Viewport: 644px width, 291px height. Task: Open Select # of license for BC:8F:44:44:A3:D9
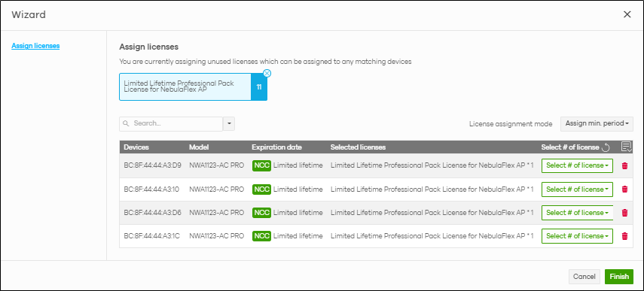pos(577,166)
